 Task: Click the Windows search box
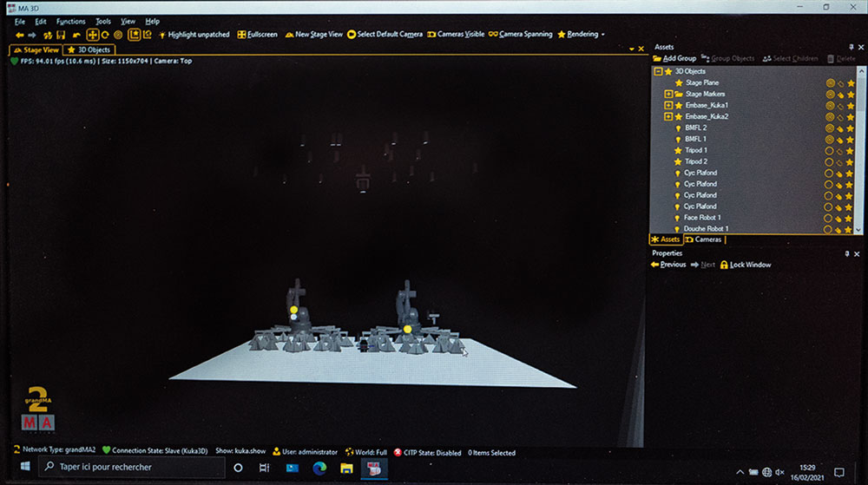pos(132,468)
